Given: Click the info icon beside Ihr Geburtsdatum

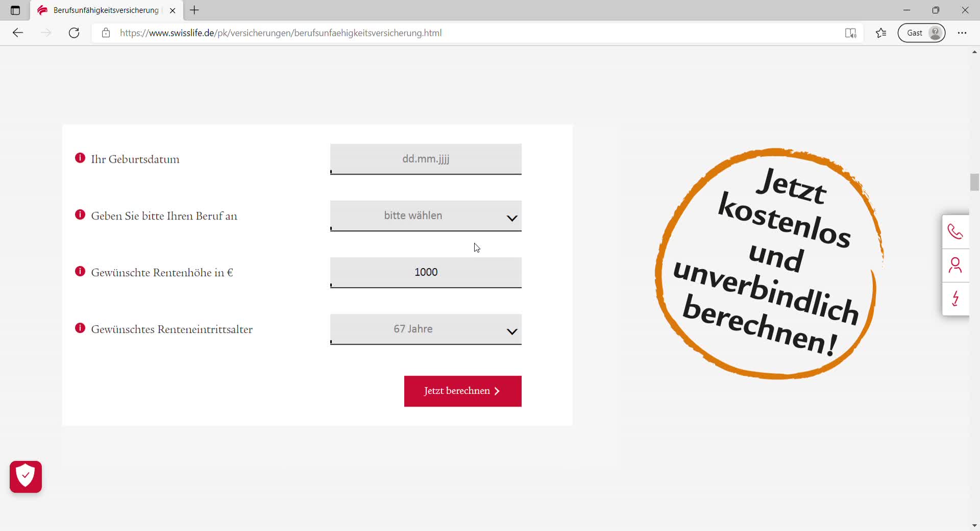Looking at the screenshot, I should [80, 158].
